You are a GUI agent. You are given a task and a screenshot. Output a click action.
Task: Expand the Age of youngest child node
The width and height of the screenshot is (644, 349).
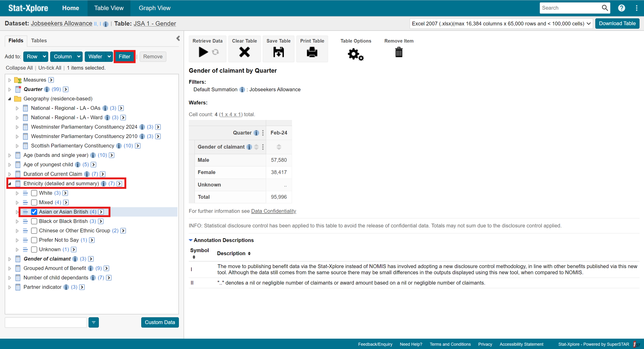(9, 165)
